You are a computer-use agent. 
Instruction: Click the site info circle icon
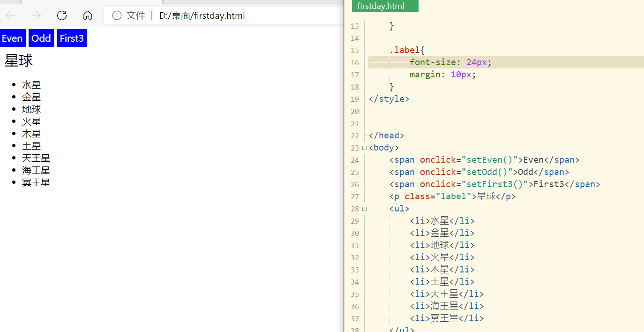coord(117,15)
